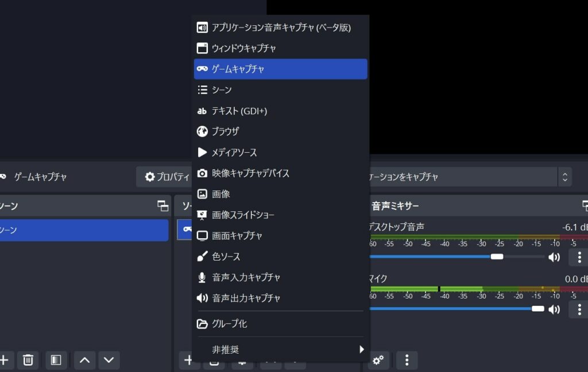Click the 音声ミキサー panel title

coord(395,206)
